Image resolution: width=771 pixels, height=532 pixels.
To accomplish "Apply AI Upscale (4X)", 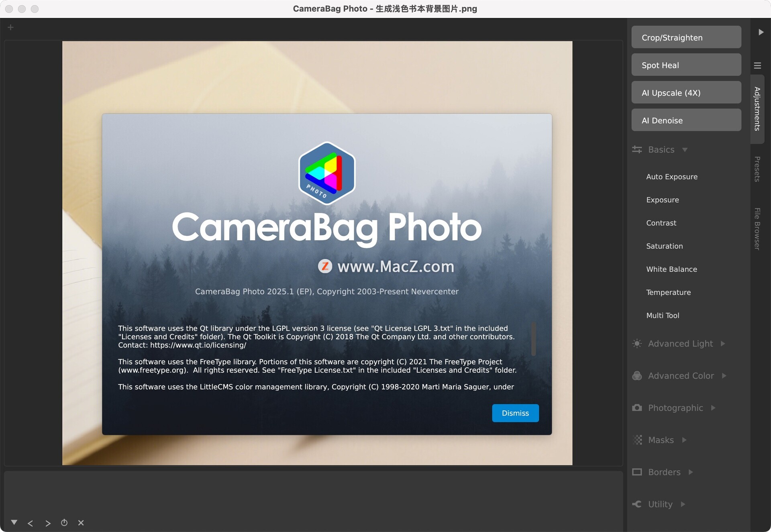I will [686, 92].
